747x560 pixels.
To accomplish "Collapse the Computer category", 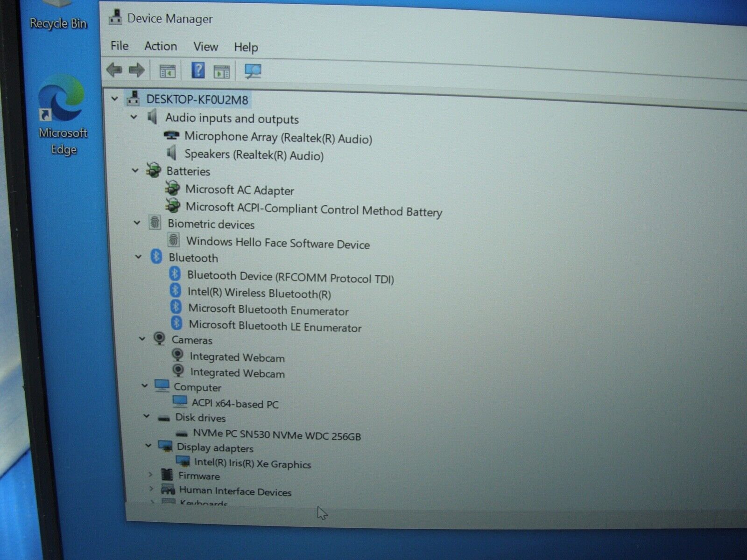I will click(x=145, y=385).
